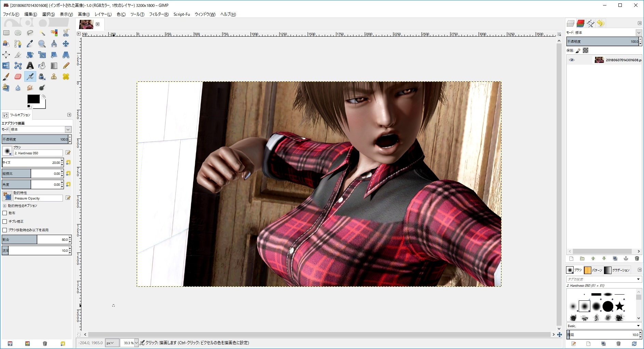The height and width of the screenshot is (349, 644).
Task: Open the tool options tab menu arrow
Action: pyautogui.click(x=69, y=115)
